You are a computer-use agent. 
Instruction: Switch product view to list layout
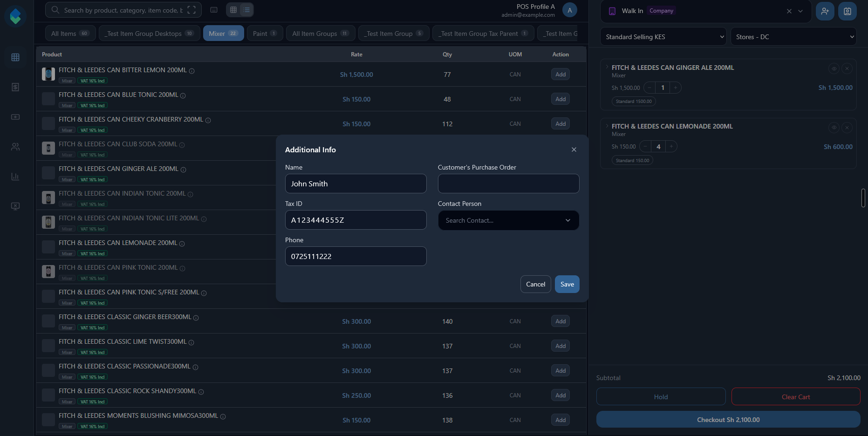(x=246, y=10)
